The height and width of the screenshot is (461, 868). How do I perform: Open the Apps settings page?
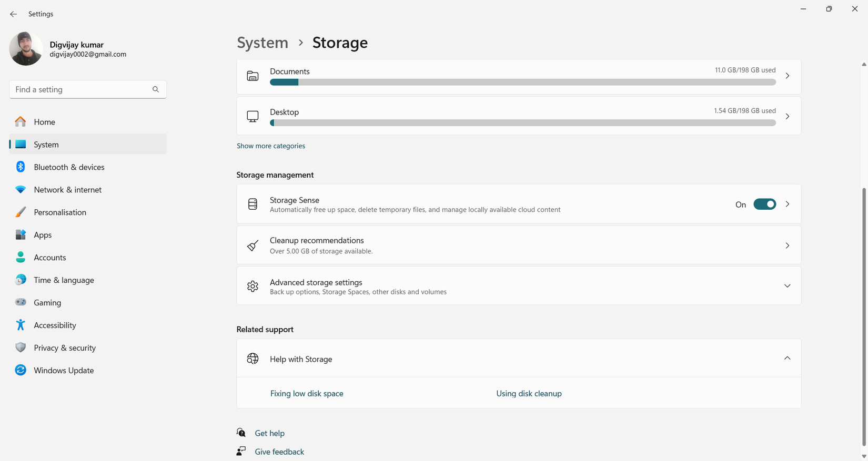pyautogui.click(x=43, y=235)
